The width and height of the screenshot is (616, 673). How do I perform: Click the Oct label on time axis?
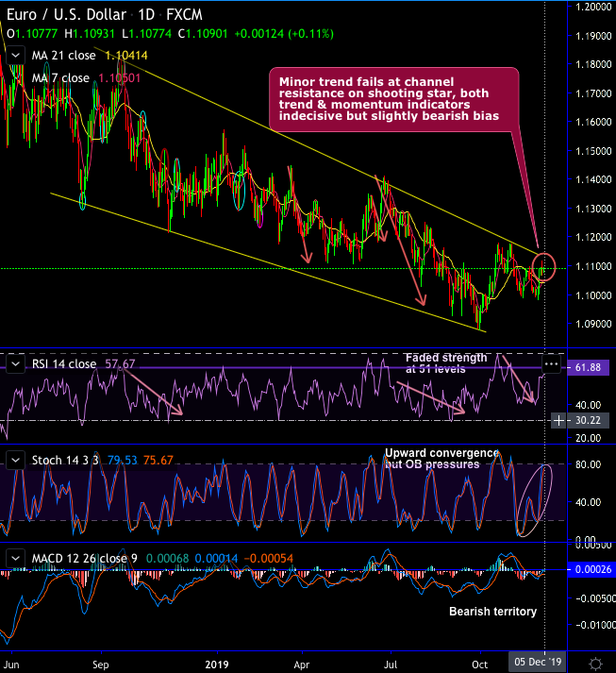[x=479, y=665]
